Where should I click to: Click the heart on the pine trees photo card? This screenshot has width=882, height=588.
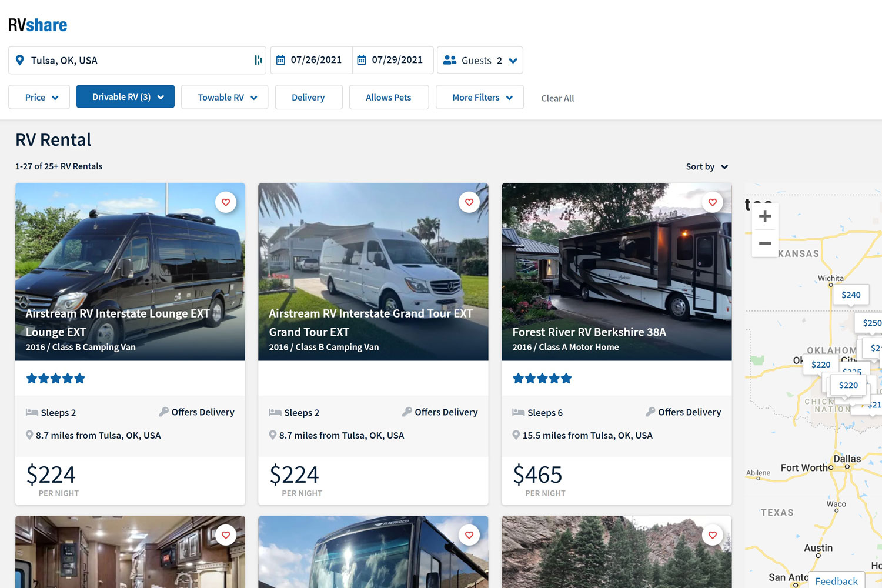713,535
